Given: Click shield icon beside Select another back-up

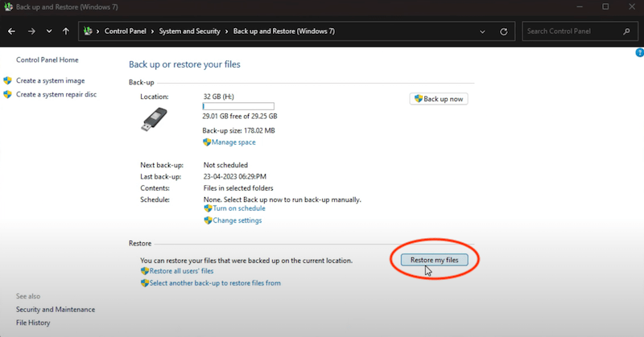Looking at the screenshot, I should 145,283.
